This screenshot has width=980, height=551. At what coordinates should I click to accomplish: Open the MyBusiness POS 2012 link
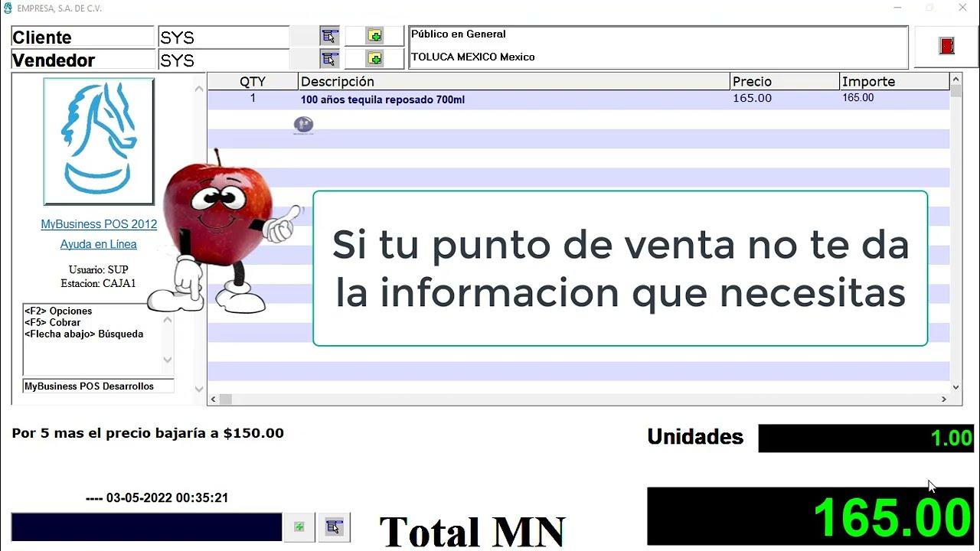(99, 224)
